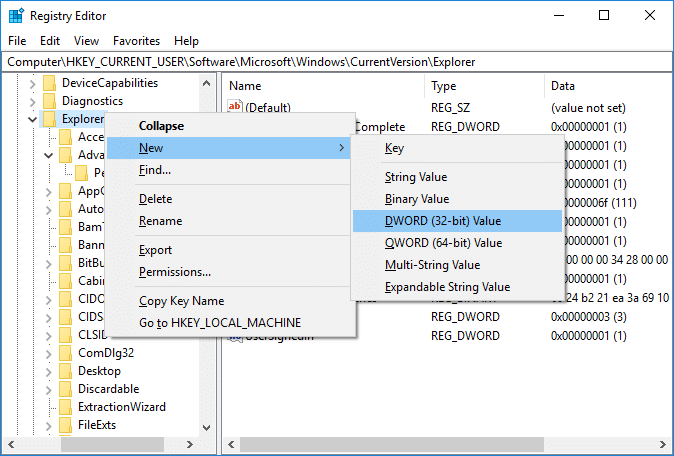Click the Discardable folder icon
674x456 pixels.
tap(65, 389)
